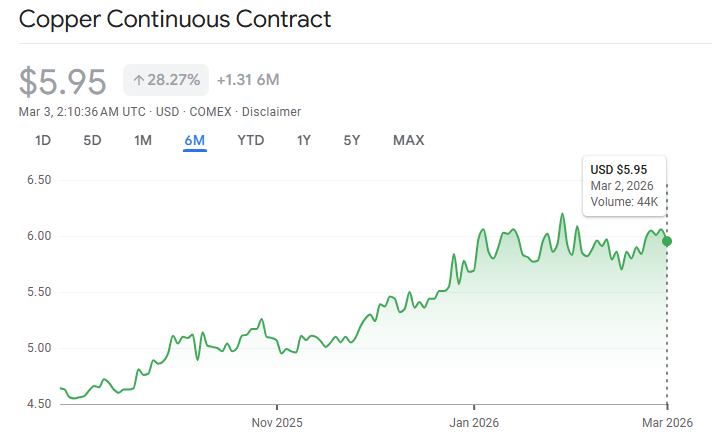Viewport: 712px width, 446px height.
Task: Open the 1Y chart range
Action: coord(303,140)
